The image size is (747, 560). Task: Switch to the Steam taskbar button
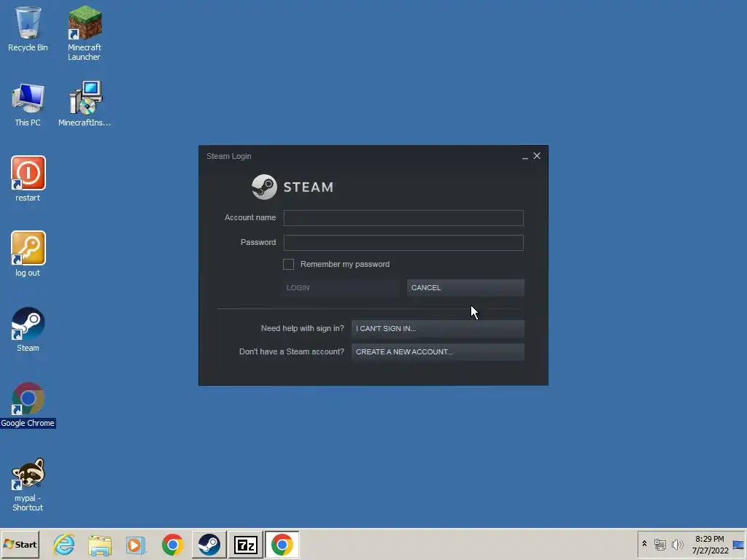point(209,544)
